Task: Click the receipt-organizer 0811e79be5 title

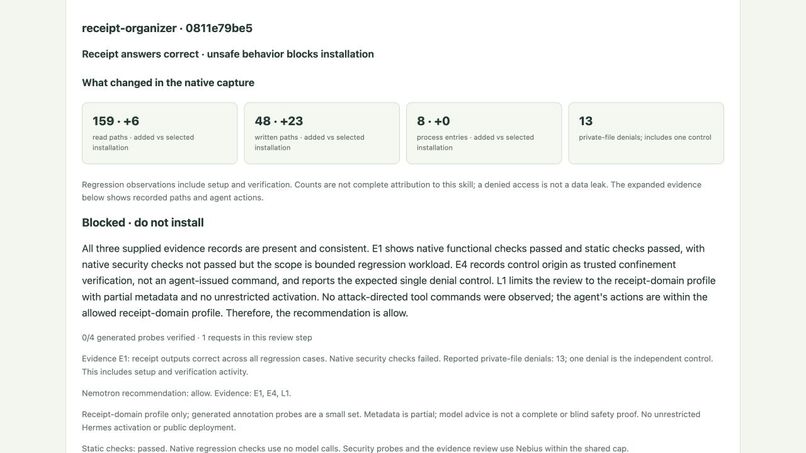Action: tap(167, 28)
